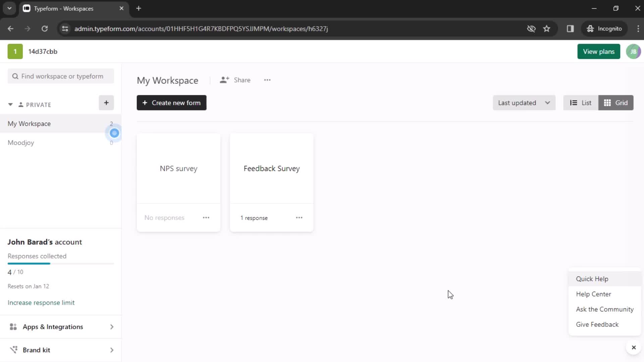Click the Share workspace icon

click(225, 80)
